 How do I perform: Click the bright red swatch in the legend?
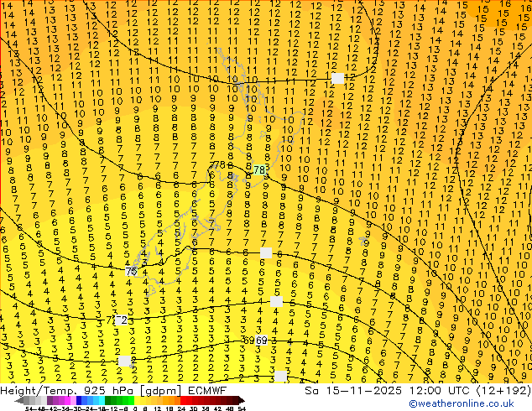(x=183, y=400)
